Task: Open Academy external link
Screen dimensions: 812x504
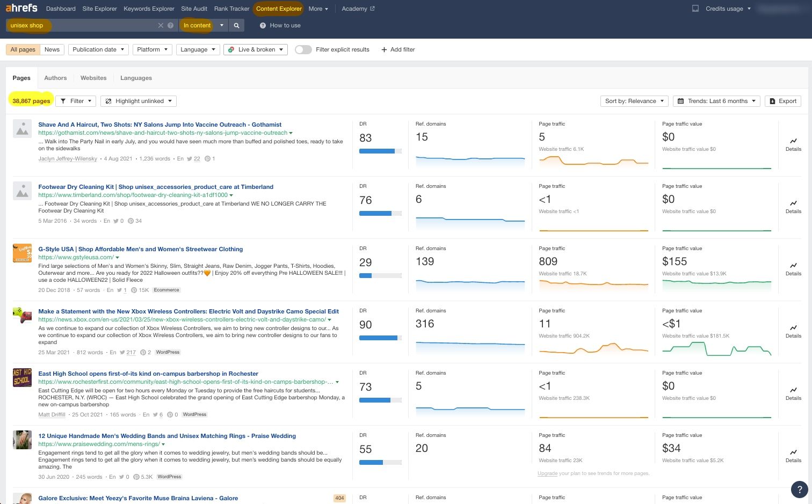Action: point(358,9)
